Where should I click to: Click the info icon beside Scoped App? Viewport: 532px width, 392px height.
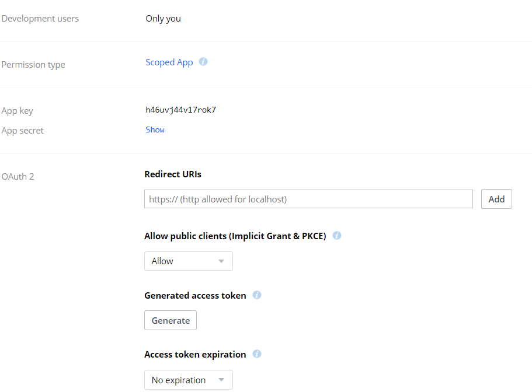pyautogui.click(x=203, y=62)
